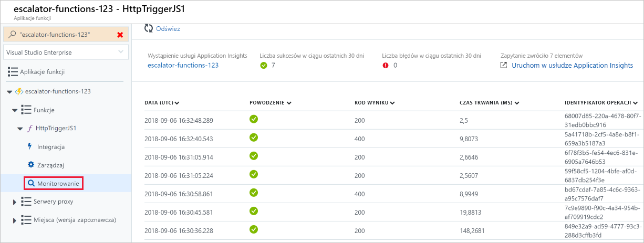Sort by POWODZENIE column header
This screenshot has width=644, height=243.
click(271, 103)
